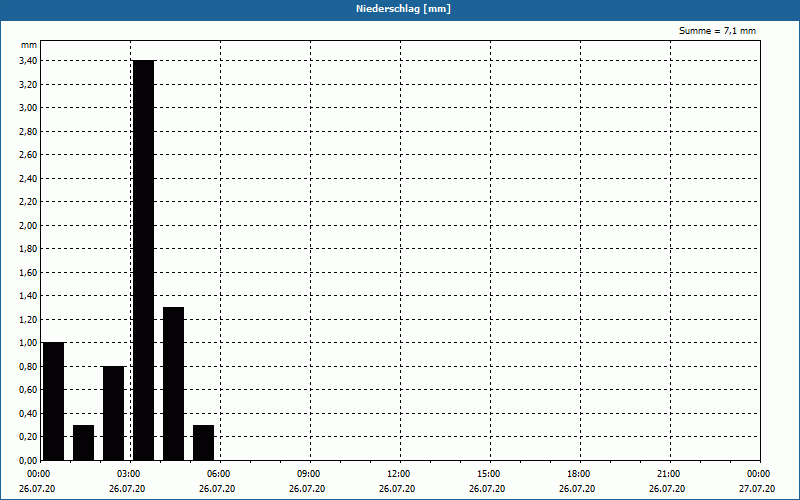Click the "2,40" y-axis label
This screenshot has height=500, width=800.
point(28,178)
